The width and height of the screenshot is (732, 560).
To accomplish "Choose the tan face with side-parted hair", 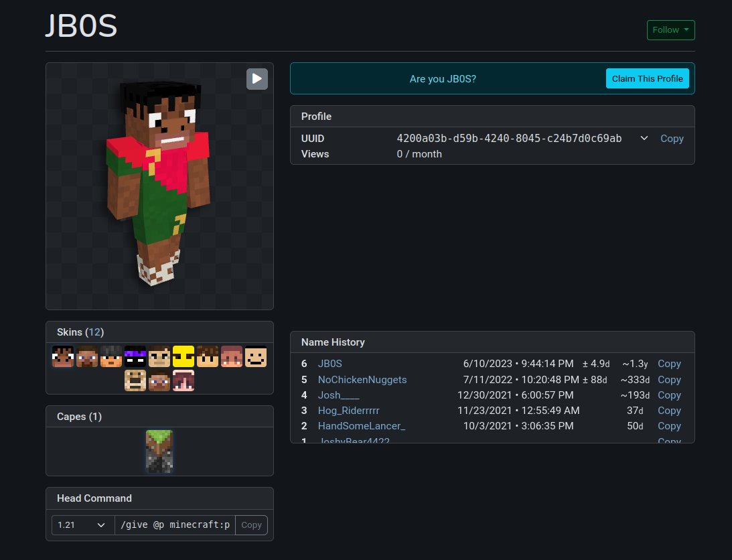I will click(159, 356).
